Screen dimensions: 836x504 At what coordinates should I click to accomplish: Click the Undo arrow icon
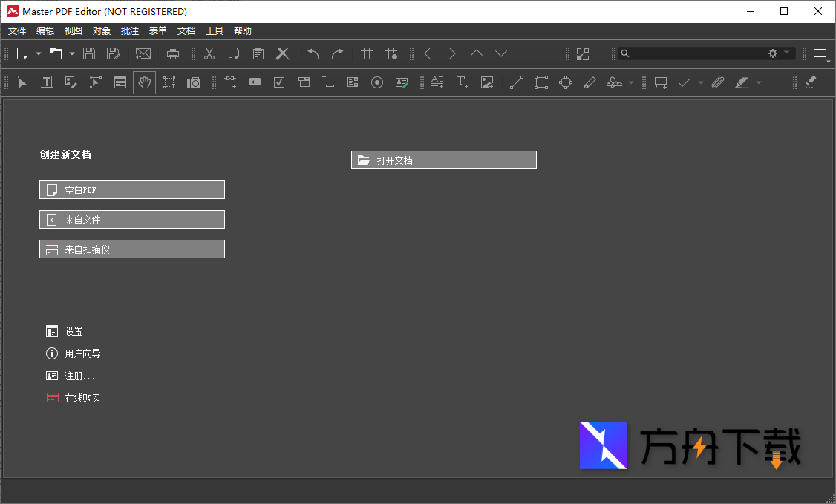(313, 53)
